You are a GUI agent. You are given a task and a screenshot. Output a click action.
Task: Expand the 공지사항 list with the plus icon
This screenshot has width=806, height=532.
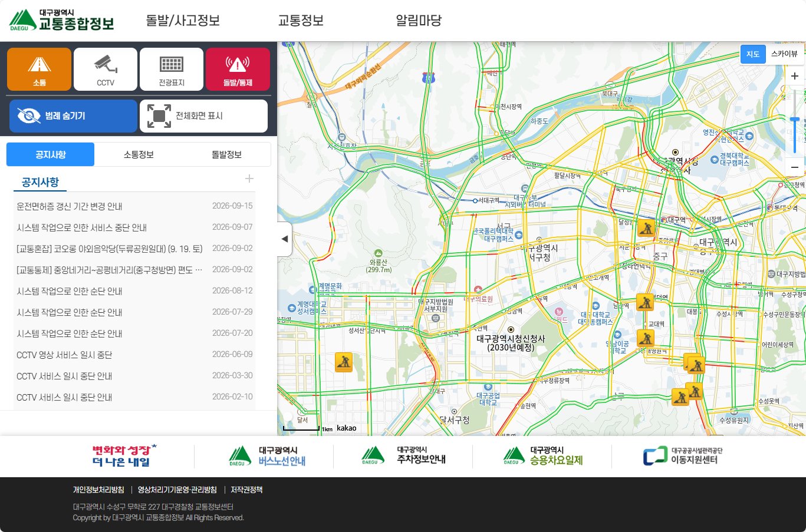(x=249, y=179)
